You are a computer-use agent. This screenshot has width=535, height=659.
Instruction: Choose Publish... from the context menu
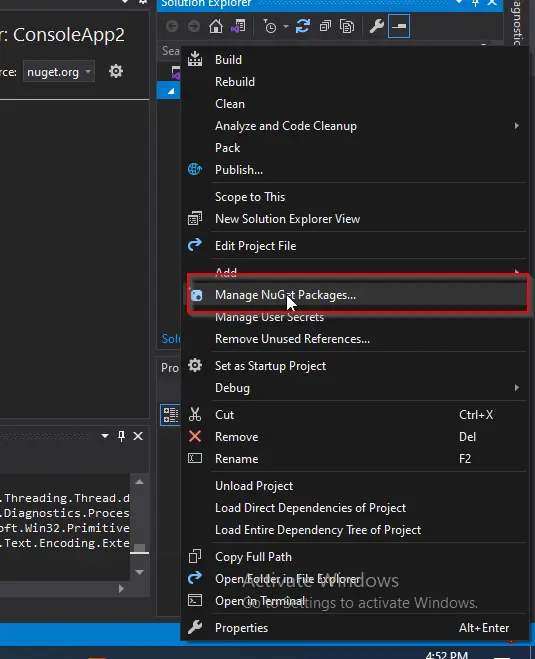pyautogui.click(x=356, y=170)
